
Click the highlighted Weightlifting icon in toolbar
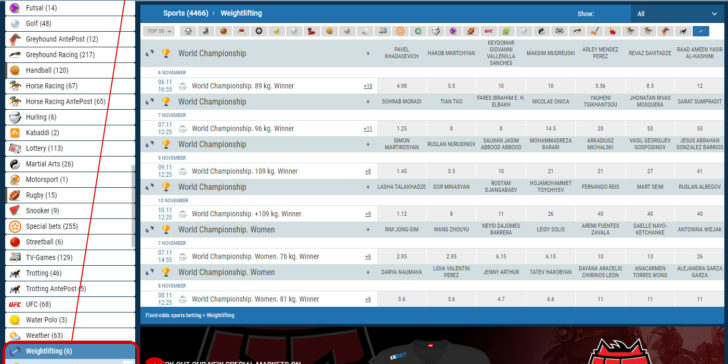(x=701, y=32)
